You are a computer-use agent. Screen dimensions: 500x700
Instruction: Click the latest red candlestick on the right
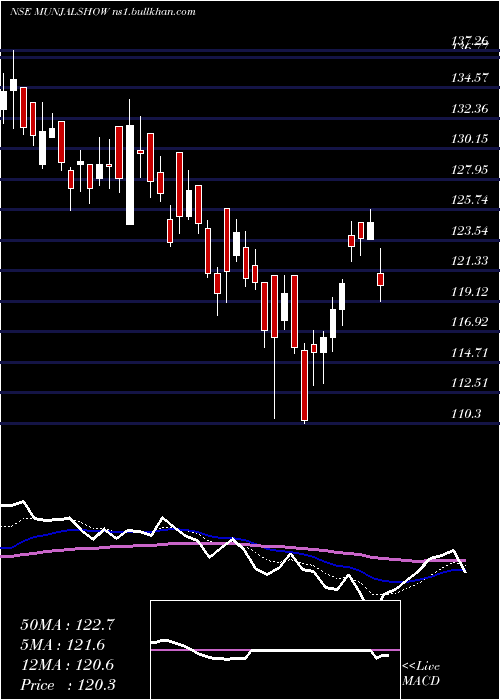tap(380, 279)
